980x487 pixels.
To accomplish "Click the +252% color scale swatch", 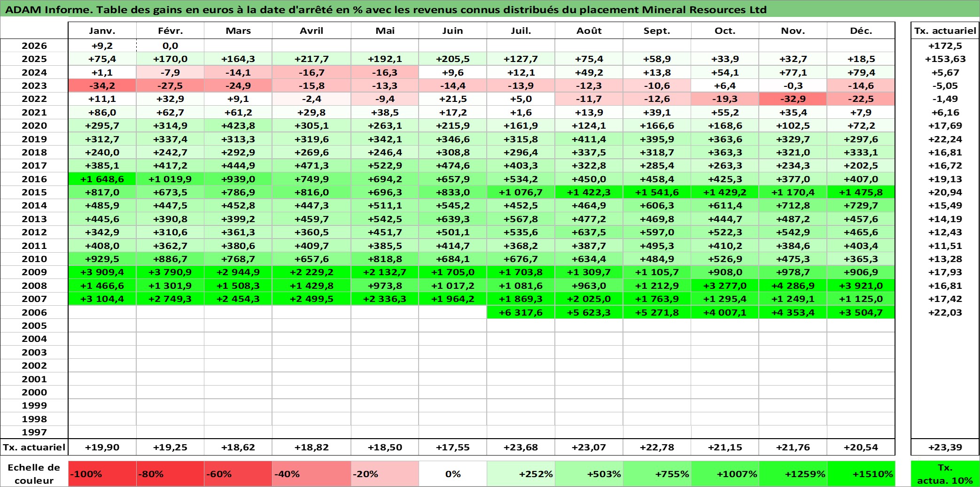I will pos(521,474).
